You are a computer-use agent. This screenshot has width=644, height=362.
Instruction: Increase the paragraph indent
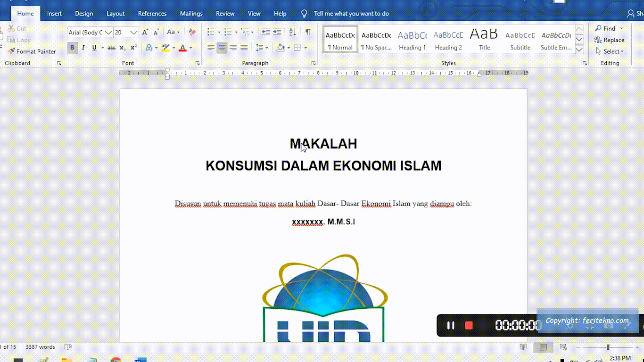pos(277,33)
